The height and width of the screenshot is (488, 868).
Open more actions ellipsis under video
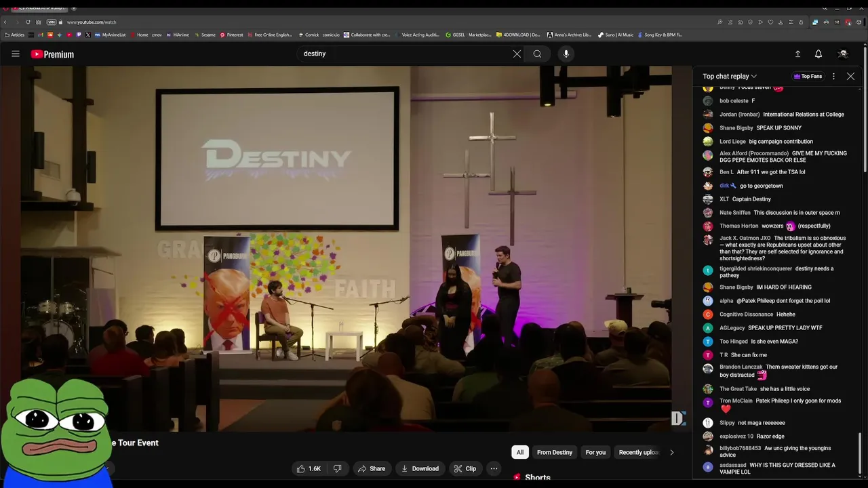(x=494, y=468)
